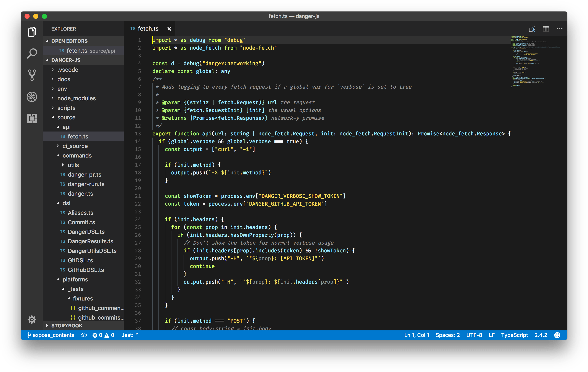The height and width of the screenshot is (372, 588).
Task: Open the Manage gear menu
Action: point(32,319)
